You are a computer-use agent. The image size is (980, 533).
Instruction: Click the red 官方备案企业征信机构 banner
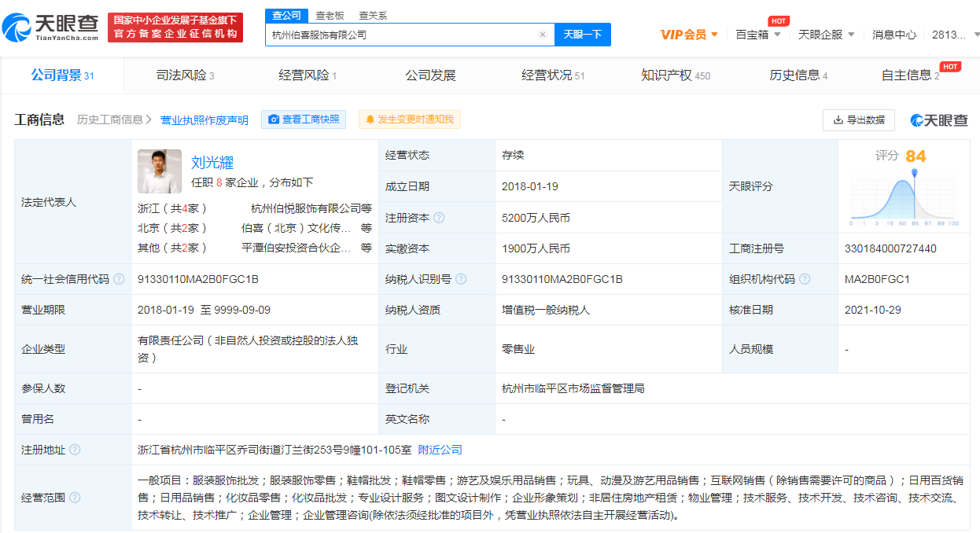(x=175, y=27)
